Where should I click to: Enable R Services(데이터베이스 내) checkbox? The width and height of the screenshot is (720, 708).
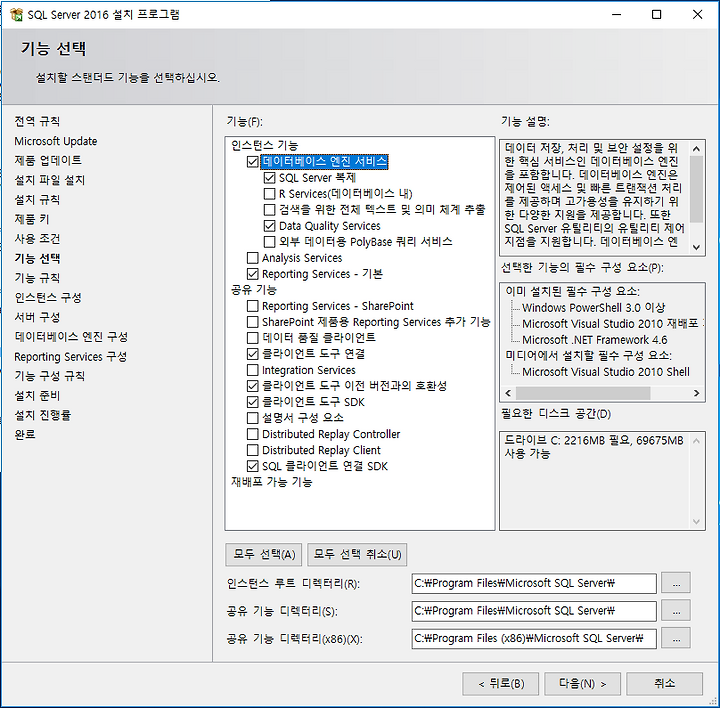(x=270, y=194)
